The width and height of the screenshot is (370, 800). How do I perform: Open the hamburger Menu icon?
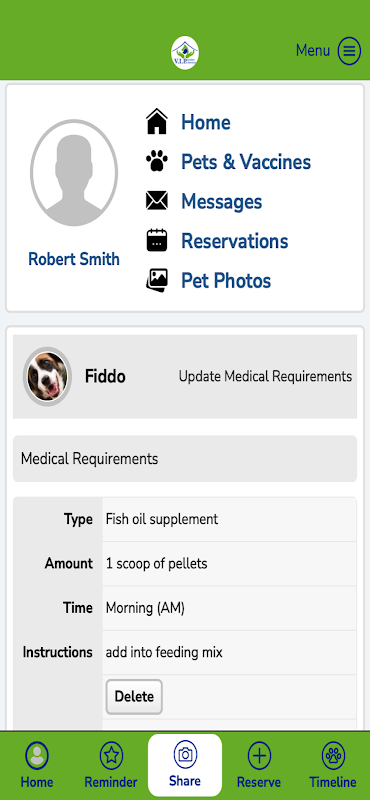coord(349,51)
